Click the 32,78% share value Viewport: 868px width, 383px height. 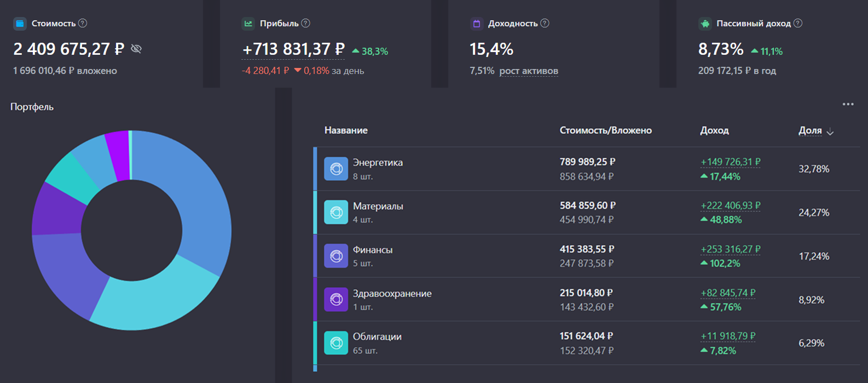click(x=814, y=169)
